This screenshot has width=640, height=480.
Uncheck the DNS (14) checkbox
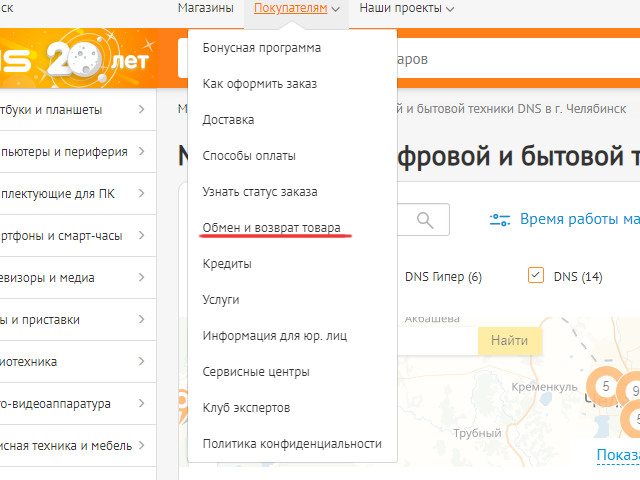tap(536, 276)
